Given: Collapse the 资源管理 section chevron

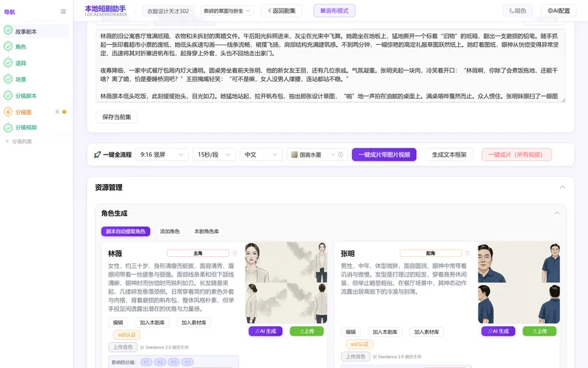Looking at the screenshot, I should [562, 187].
